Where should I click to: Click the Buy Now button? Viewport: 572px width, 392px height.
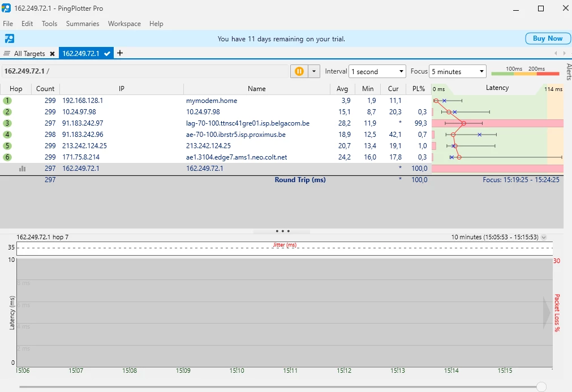click(548, 38)
